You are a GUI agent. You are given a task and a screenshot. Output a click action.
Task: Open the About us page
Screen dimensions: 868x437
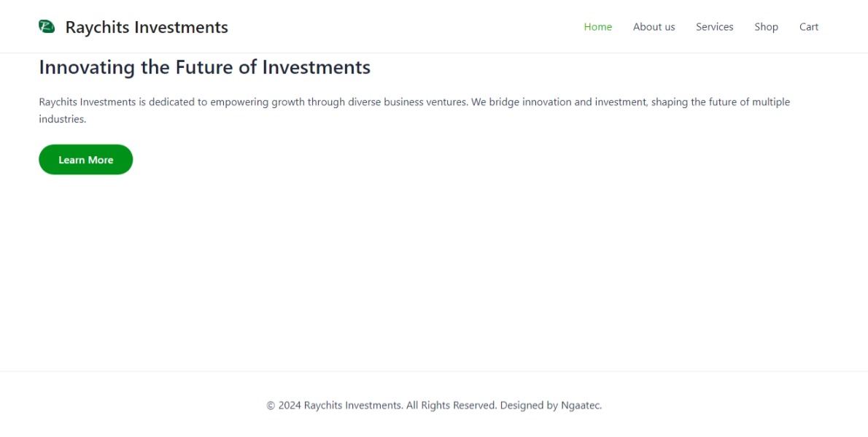pos(654,27)
